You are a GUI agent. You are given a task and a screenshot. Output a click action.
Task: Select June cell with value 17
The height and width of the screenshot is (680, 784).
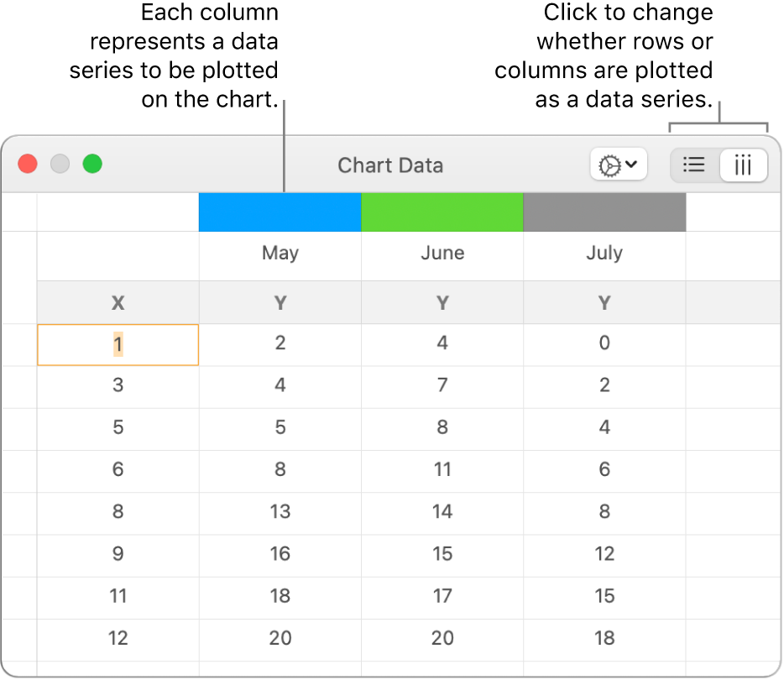point(442,596)
